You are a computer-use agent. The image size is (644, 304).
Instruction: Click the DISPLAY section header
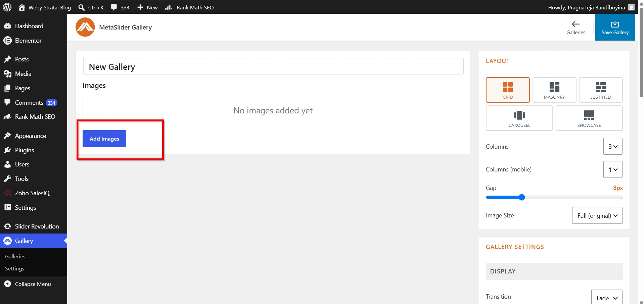(x=554, y=271)
